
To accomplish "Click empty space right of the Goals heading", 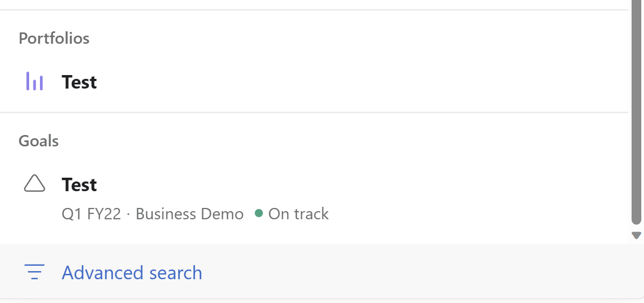I will pos(324,141).
